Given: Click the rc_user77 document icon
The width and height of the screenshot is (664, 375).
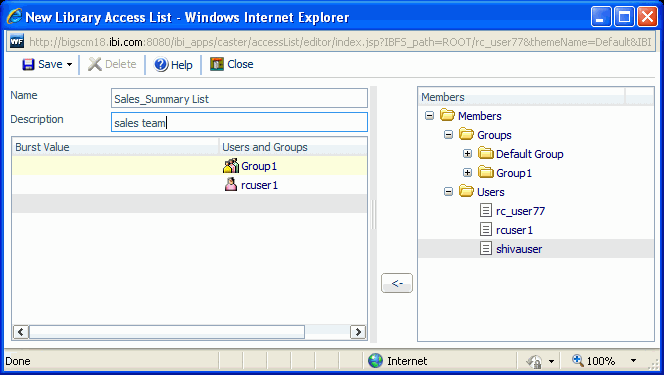Looking at the screenshot, I should point(486,210).
